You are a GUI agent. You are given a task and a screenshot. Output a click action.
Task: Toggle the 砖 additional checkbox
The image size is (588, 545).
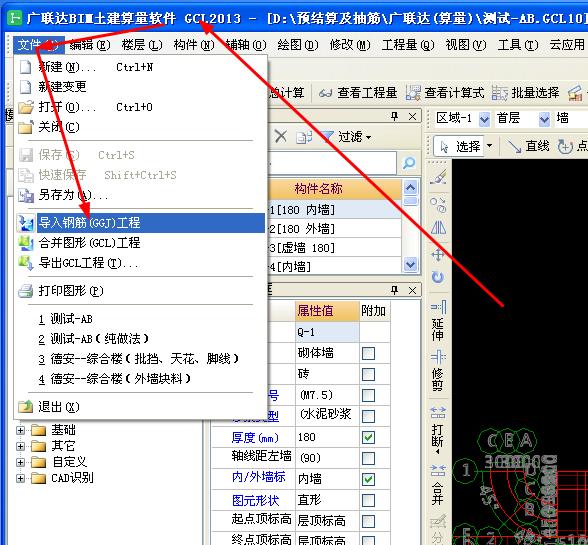[x=368, y=374]
